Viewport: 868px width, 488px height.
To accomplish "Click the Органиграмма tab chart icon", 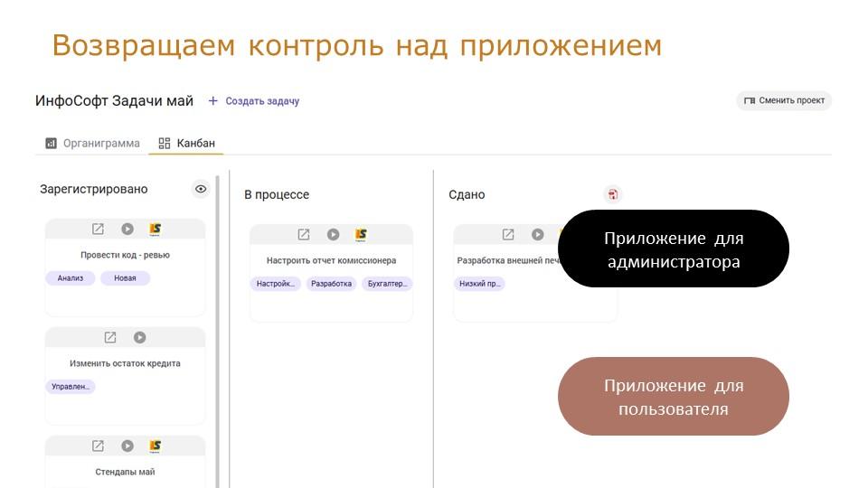I will tap(51, 144).
